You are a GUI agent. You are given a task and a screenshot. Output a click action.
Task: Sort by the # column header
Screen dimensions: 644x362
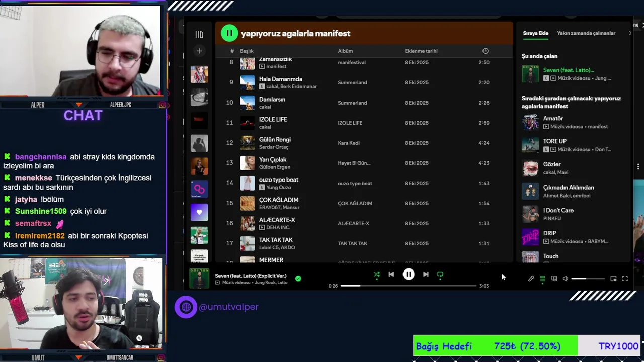tap(232, 51)
